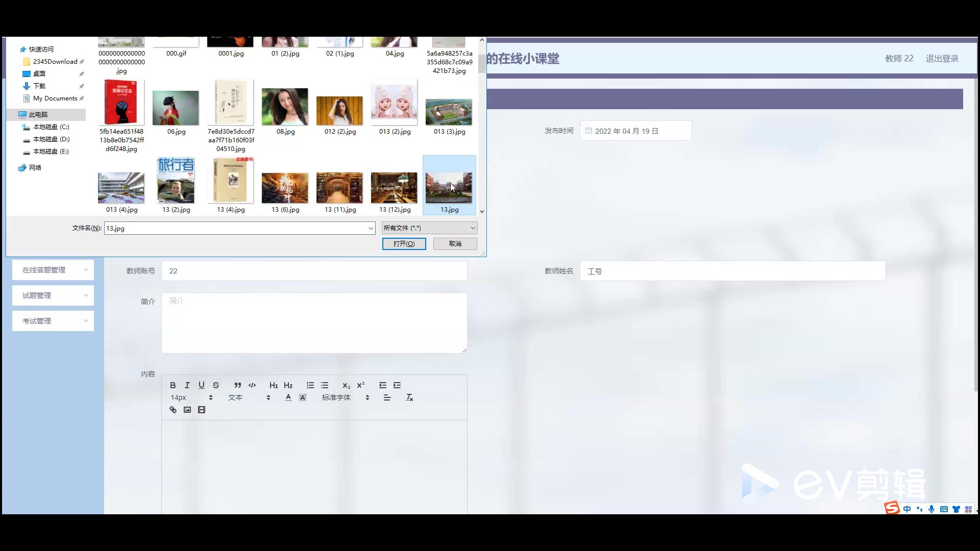Select the 13 (2).jpg thumbnail
The image size is (980, 551).
[176, 181]
